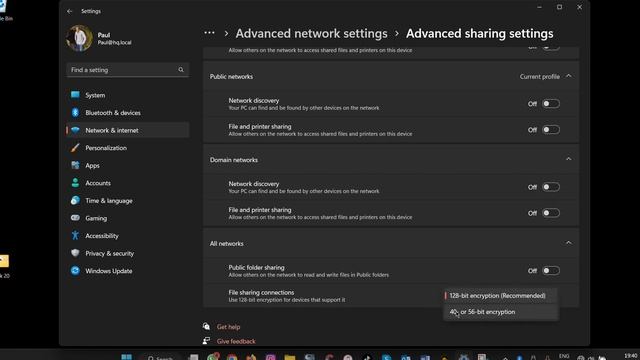Screen dimensions: 640x360
Task: Choose 40- or 56-bit encryption option
Action: point(501,312)
